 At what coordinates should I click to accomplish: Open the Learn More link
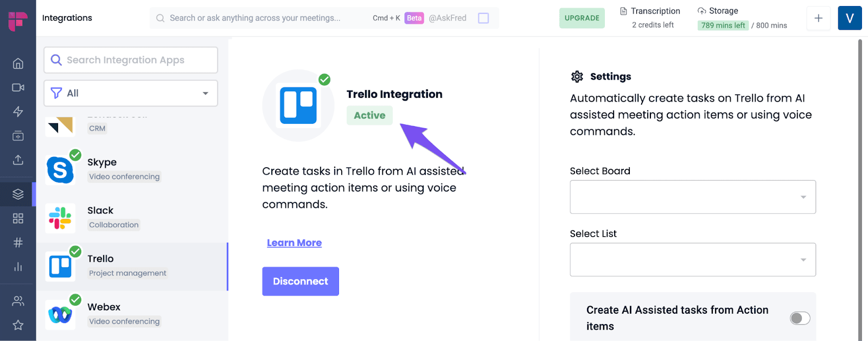click(x=294, y=243)
